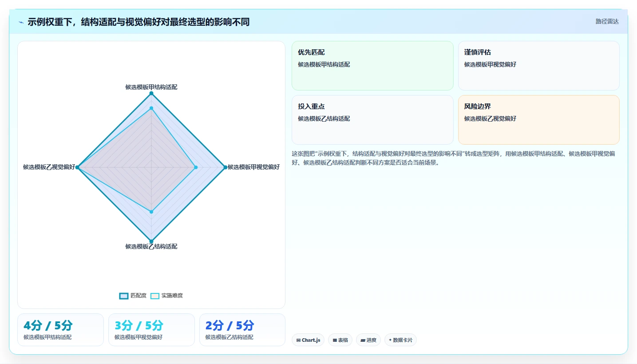Viewport: 637px width, 364px height.
Task: Click 候选模板乙视觉偏好 text in the 风险边界 card
Action: (x=491, y=119)
